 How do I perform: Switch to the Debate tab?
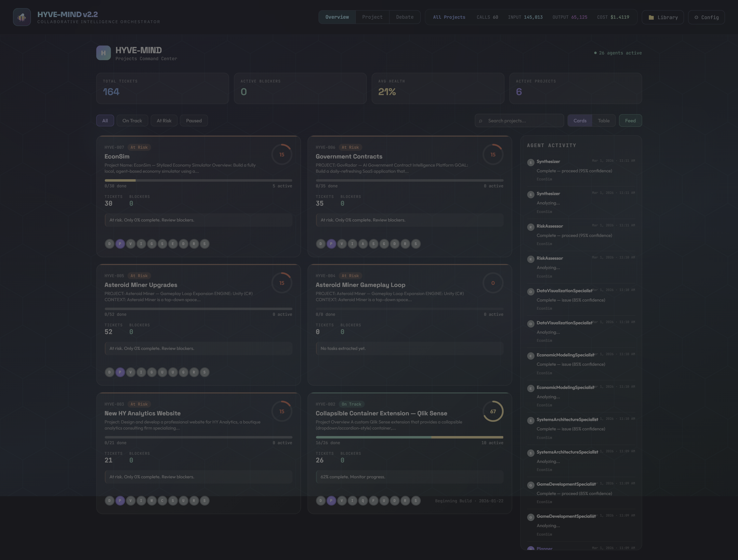[x=405, y=17]
